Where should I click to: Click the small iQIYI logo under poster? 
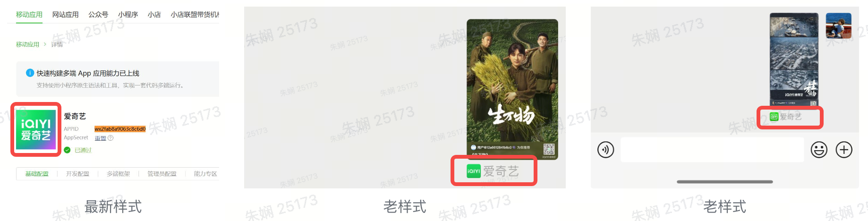point(473,171)
